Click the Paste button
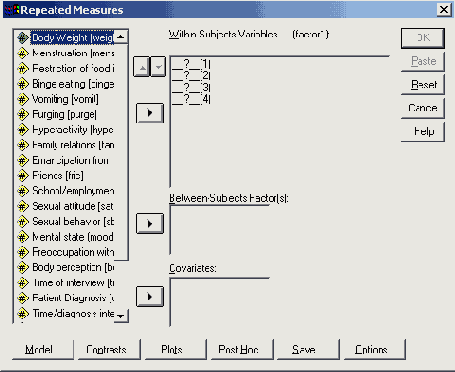Image resolution: width=455 pixels, height=372 pixels. [x=423, y=61]
